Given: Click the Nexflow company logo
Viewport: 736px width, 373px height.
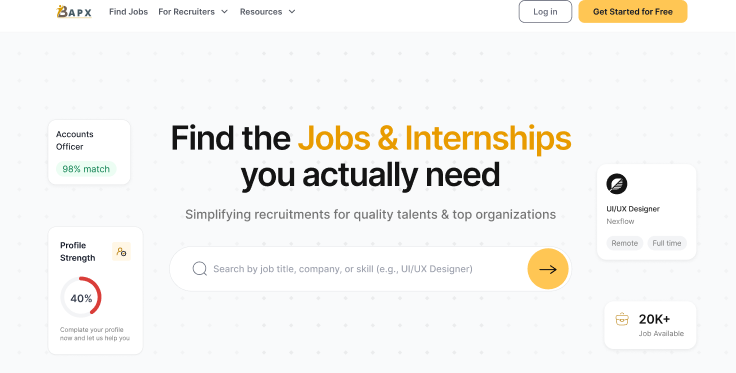Looking at the screenshot, I should (616, 183).
